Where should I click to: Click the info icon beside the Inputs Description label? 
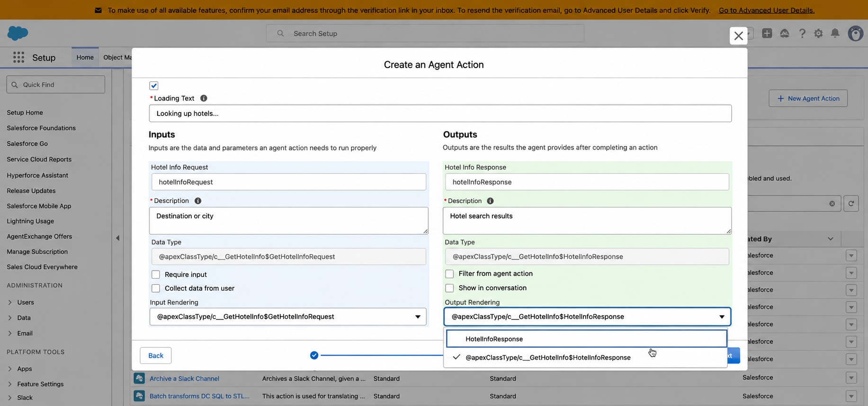click(198, 201)
